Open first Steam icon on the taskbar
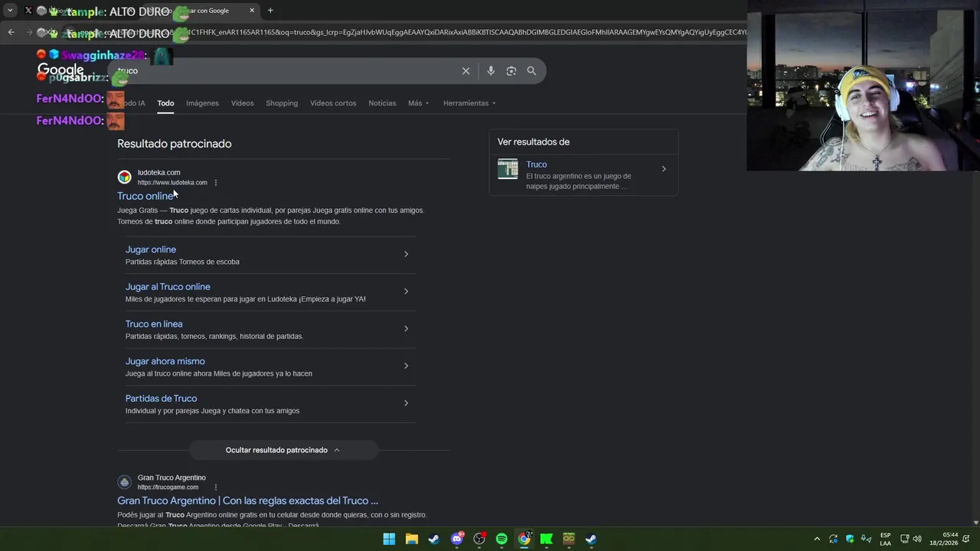Image resolution: width=980 pixels, height=551 pixels. pyautogui.click(x=434, y=539)
